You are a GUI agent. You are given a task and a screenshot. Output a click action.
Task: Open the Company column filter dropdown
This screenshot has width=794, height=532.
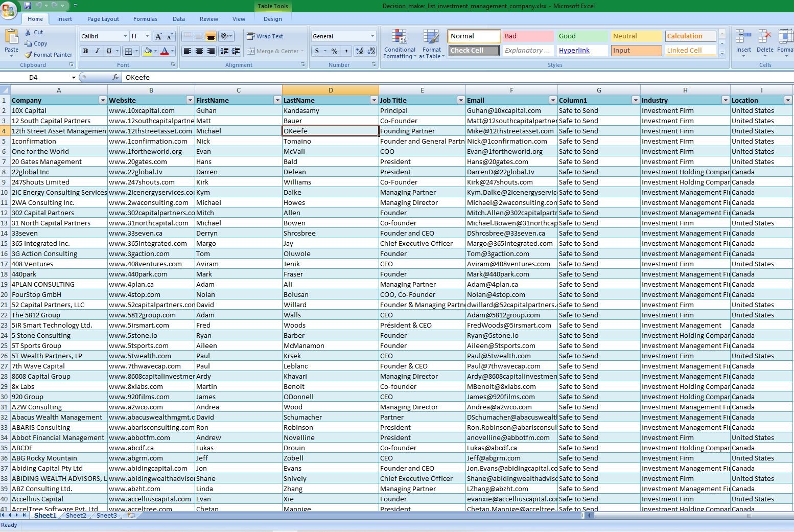[103, 100]
